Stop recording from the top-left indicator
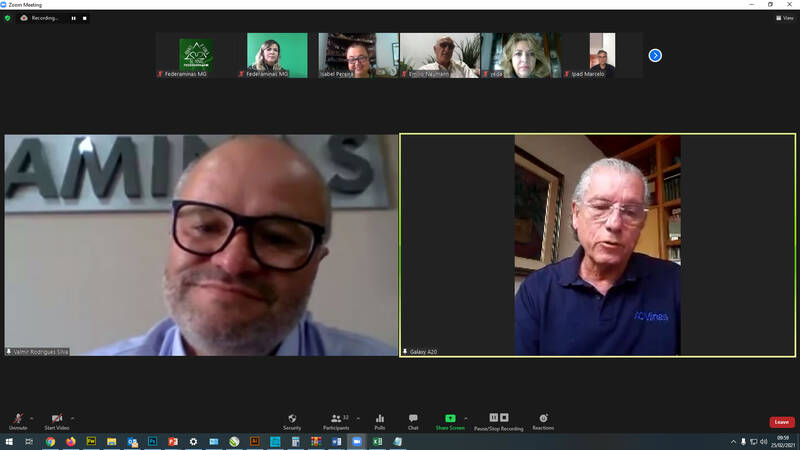800x450 pixels. pos(84,18)
